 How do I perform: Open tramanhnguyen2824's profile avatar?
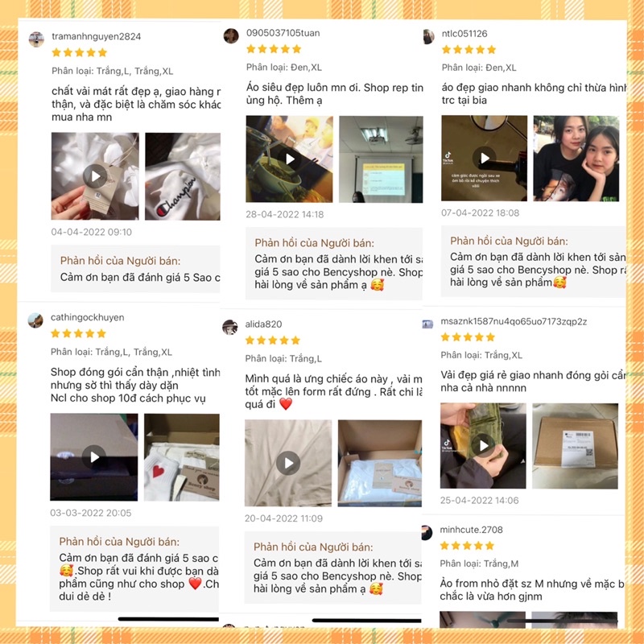point(36,39)
